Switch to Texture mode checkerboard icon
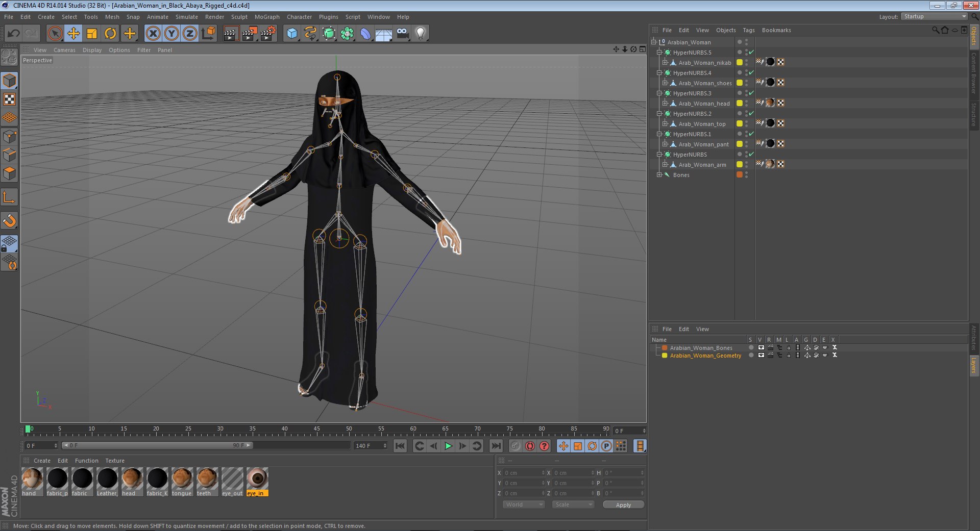The width and height of the screenshot is (980, 531). click(x=9, y=99)
